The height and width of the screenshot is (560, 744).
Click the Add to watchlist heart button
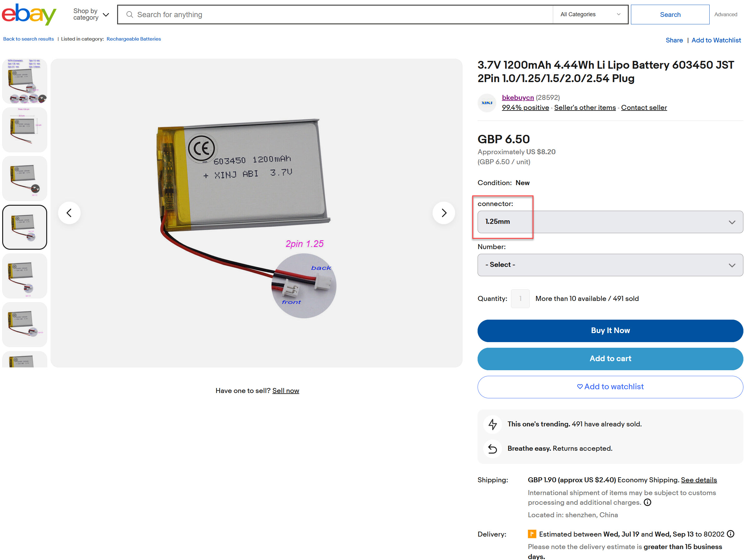610,387
